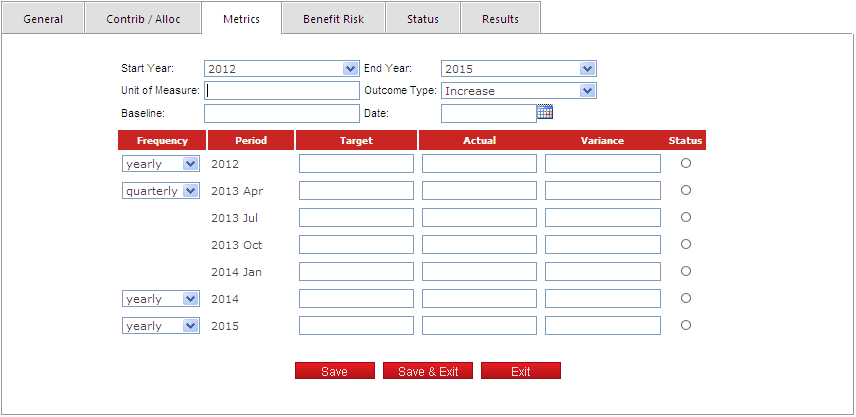
Task: Switch to the General tab
Action: pyautogui.click(x=43, y=19)
